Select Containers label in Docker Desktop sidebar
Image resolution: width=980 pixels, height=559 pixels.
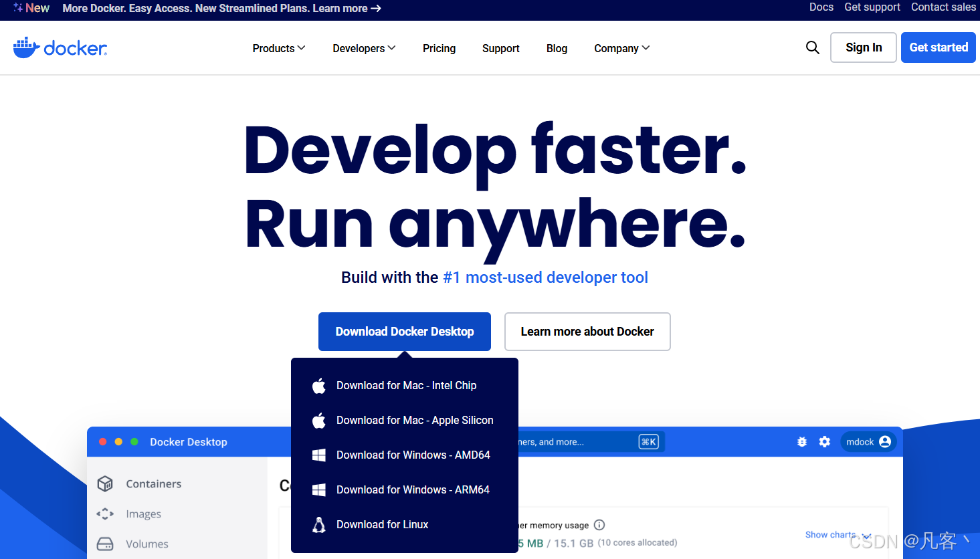pyautogui.click(x=154, y=483)
